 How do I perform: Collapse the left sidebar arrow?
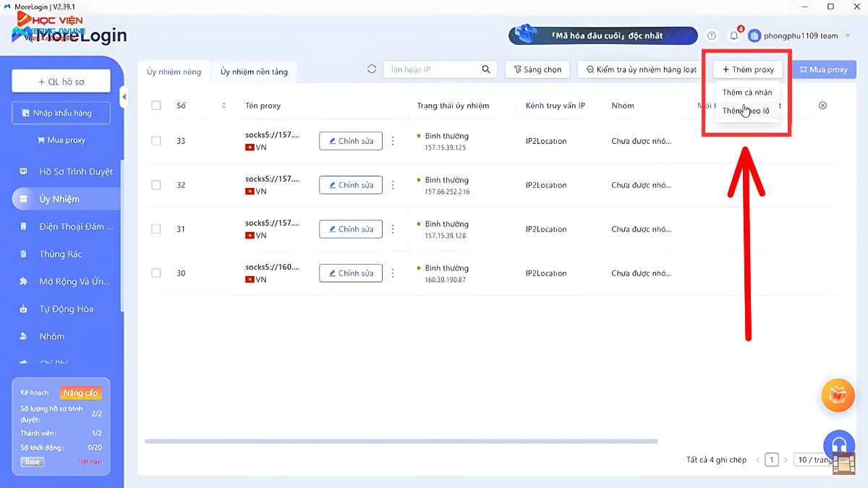[x=124, y=97]
